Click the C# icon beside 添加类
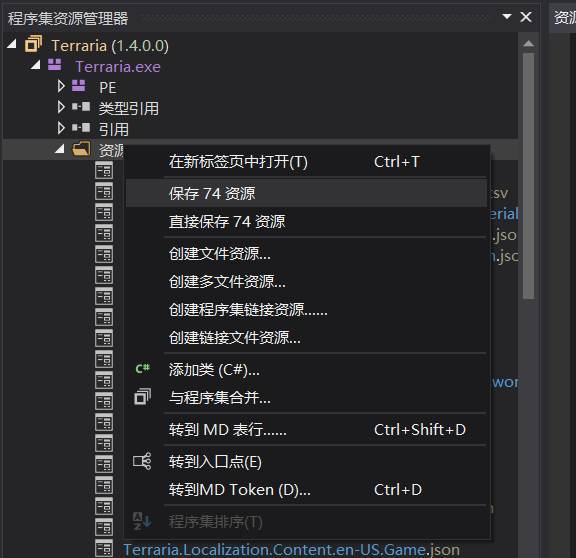The height and width of the screenshot is (558, 576). click(x=143, y=368)
